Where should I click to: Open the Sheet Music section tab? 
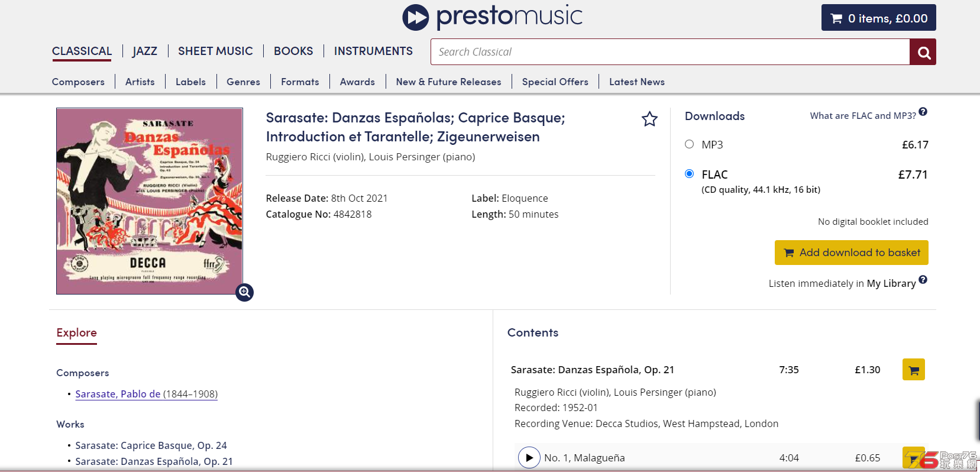click(x=215, y=51)
